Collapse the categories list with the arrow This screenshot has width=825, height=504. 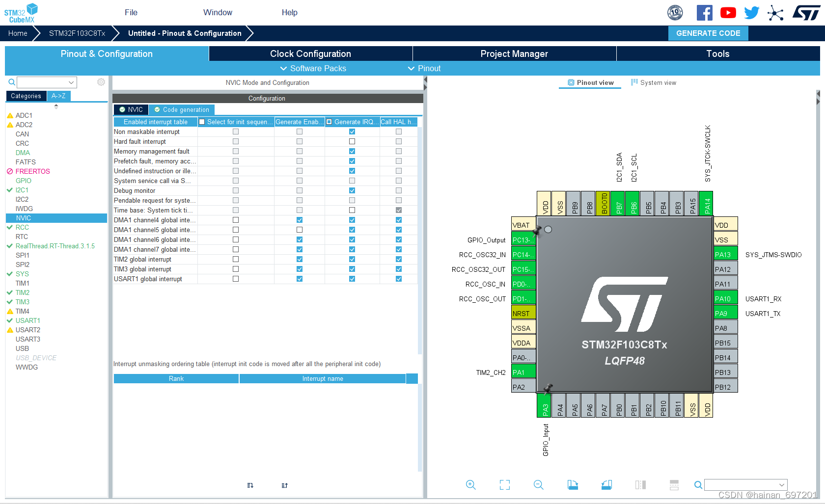coord(56,106)
